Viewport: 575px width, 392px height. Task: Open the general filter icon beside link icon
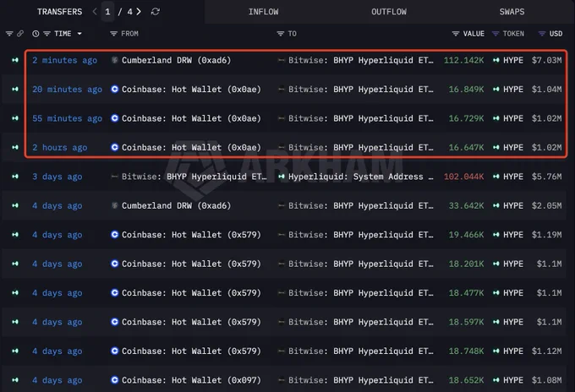pos(9,34)
